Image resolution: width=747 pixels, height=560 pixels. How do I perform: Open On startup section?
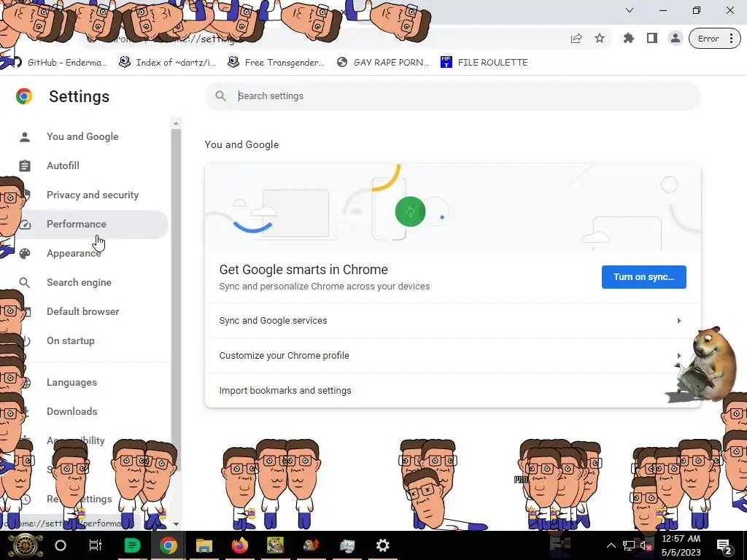[71, 341]
